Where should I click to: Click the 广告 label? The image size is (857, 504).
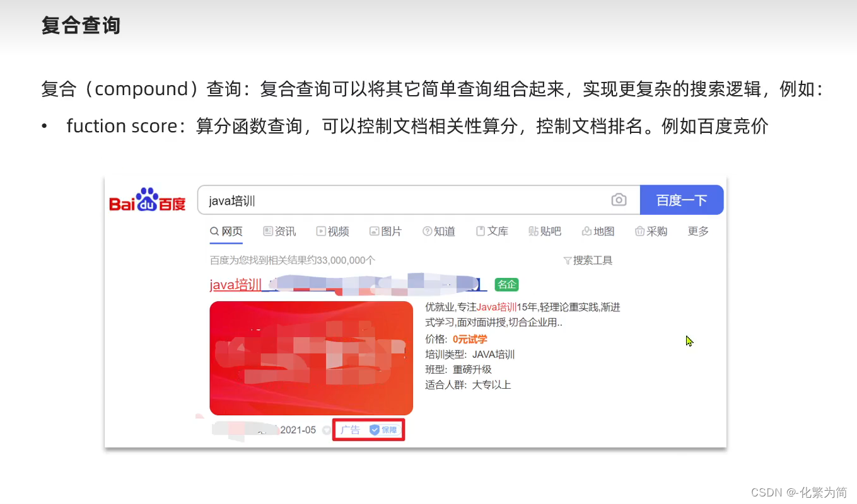[350, 430]
